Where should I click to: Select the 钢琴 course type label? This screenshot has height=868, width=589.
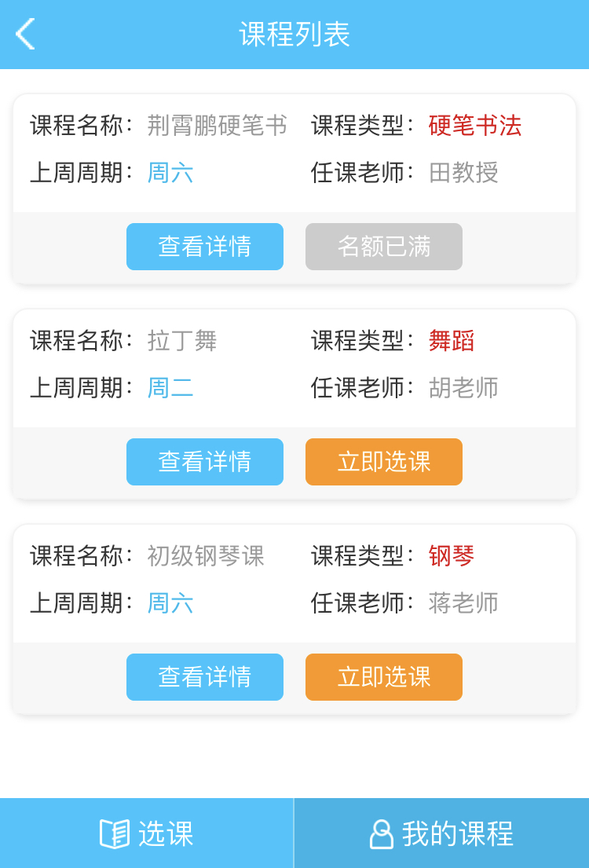point(452,556)
